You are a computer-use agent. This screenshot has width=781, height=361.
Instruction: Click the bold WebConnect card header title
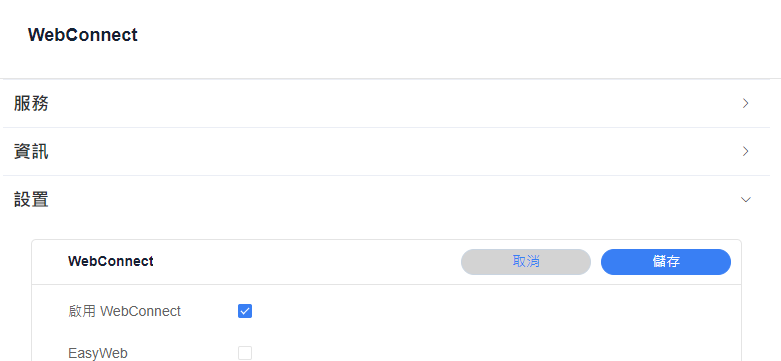(x=111, y=261)
